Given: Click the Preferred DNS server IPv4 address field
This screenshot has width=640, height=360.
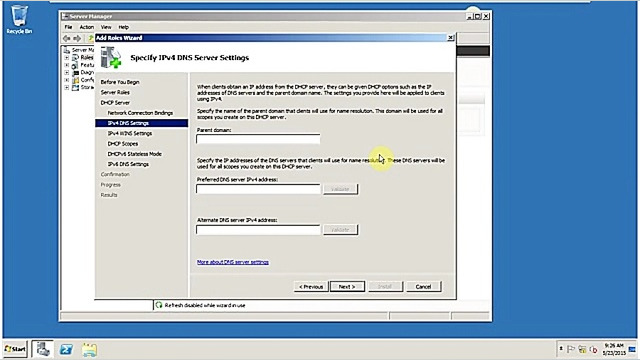Looking at the screenshot, I should coord(258,189).
